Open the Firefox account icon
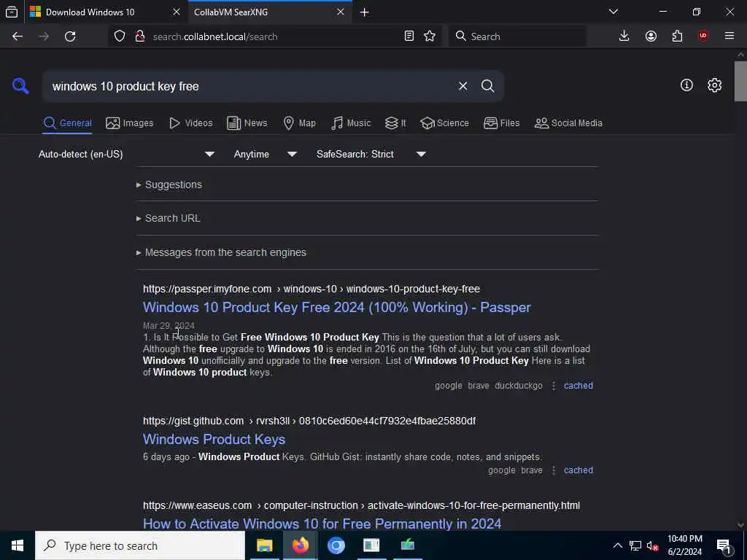 coord(651,36)
